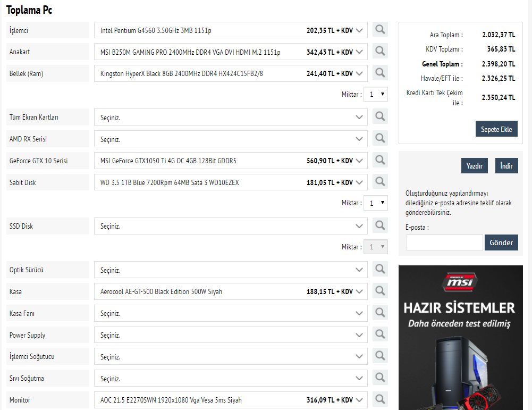Search GeForce GTX 10 Serisi products icon
The height and width of the screenshot is (410, 532).
pyautogui.click(x=380, y=160)
